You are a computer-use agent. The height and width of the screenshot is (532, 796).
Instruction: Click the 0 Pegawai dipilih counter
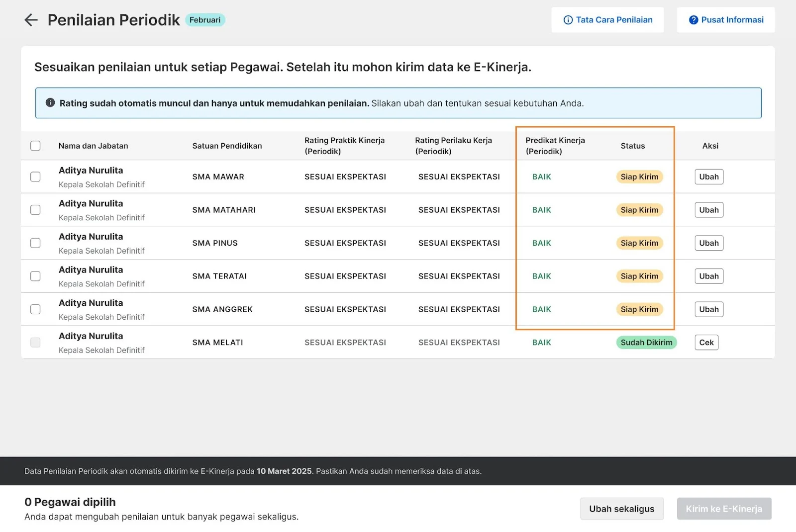click(70, 502)
